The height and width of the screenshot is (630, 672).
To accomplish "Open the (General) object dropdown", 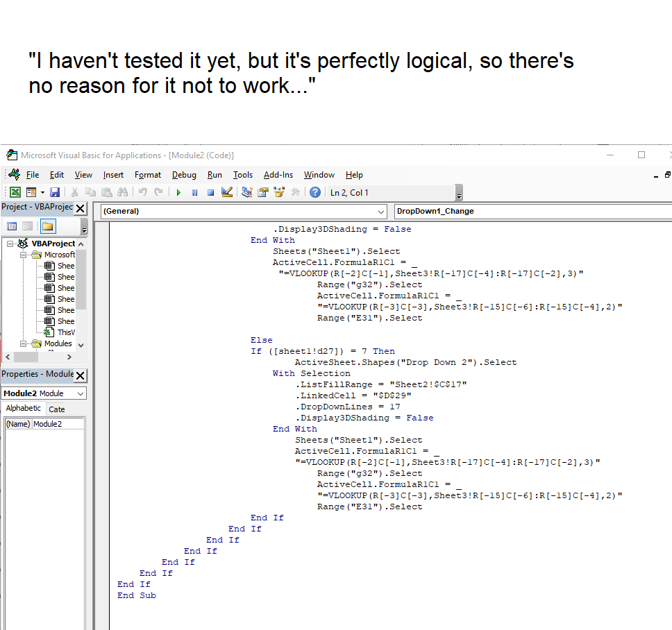I will (383, 212).
